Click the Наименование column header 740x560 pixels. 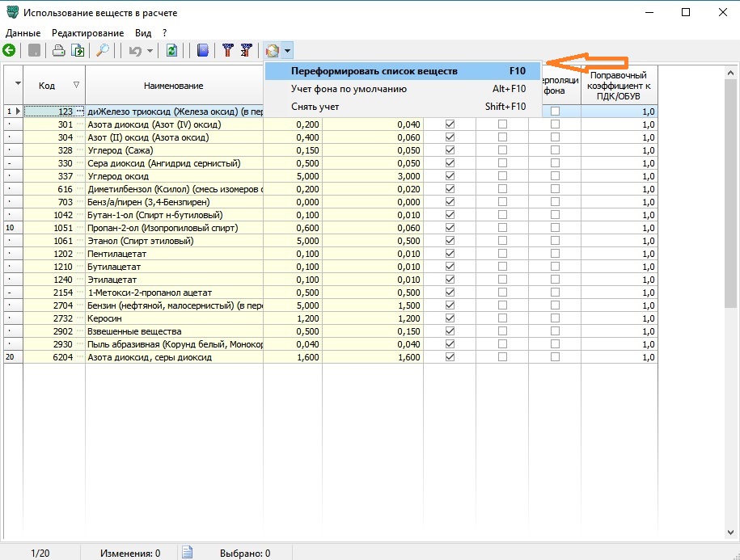[173, 86]
